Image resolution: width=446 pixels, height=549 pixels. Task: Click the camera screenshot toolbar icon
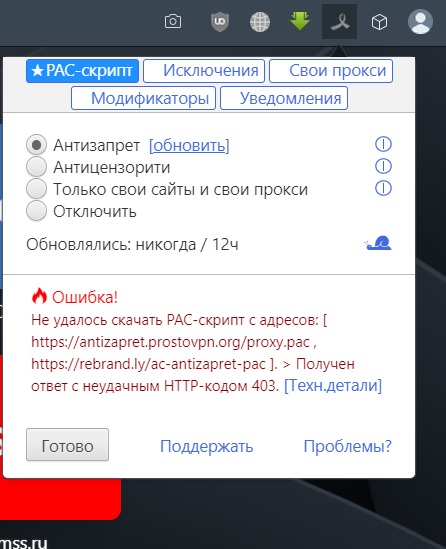click(173, 22)
